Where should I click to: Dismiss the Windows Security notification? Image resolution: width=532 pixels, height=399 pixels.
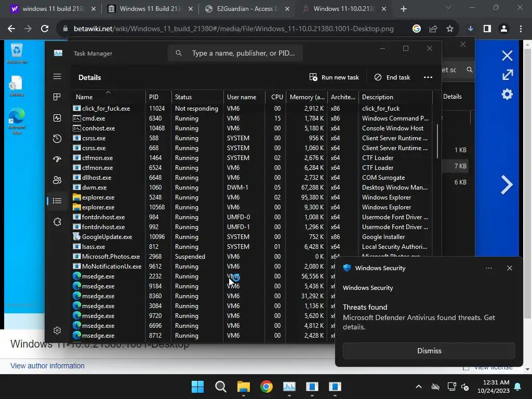(x=429, y=351)
